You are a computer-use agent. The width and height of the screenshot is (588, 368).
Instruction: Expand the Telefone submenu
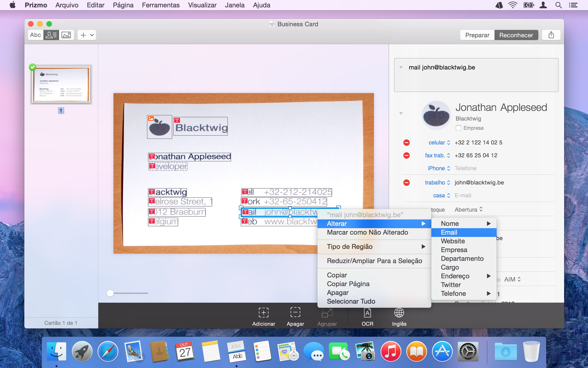(x=464, y=293)
